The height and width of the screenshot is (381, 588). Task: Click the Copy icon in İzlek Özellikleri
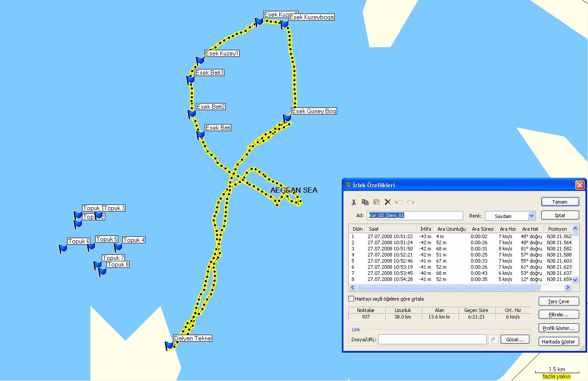click(365, 202)
